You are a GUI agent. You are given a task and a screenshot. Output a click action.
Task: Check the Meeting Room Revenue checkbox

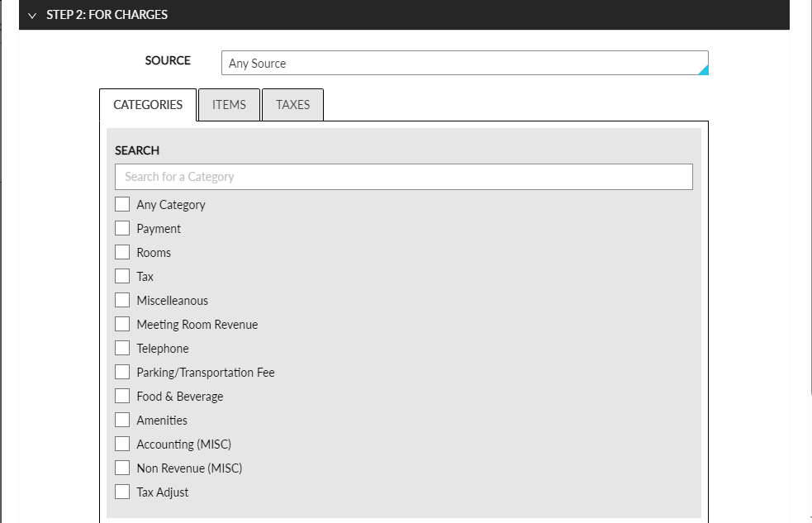122,324
